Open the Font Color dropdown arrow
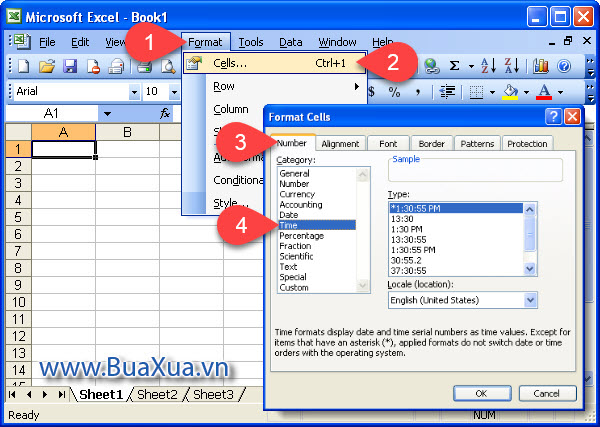Viewport: 600px width, 427px height. click(x=560, y=92)
